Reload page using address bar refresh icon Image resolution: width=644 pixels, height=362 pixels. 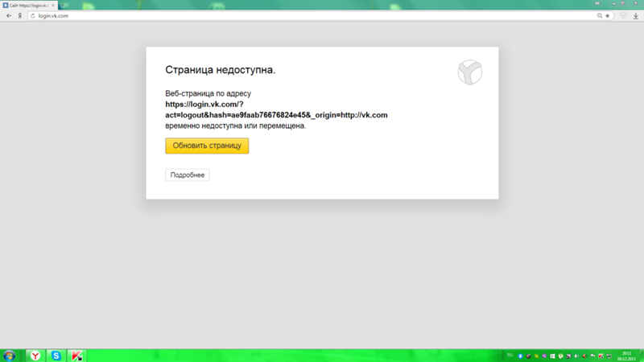point(33,15)
